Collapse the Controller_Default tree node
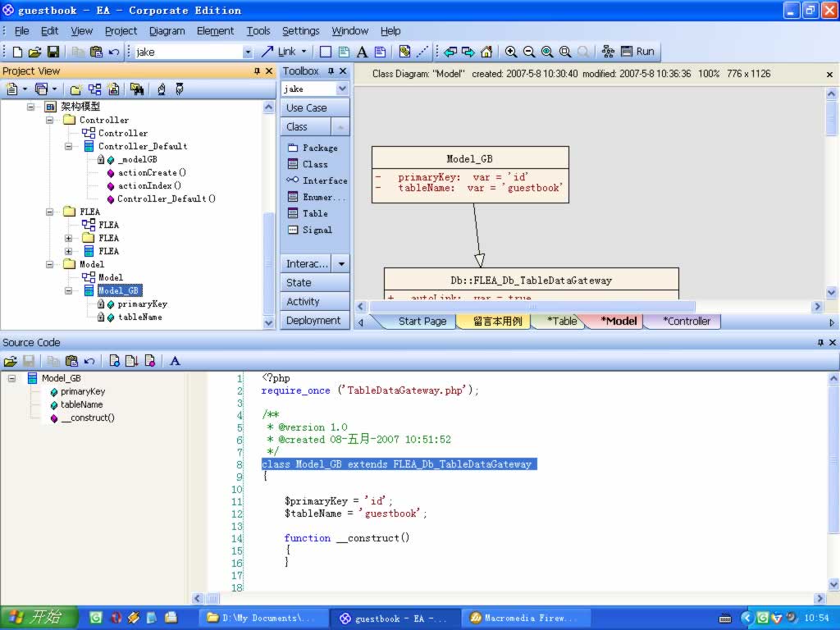The width and height of the screenshot is (840, 630). coord(69,146)
